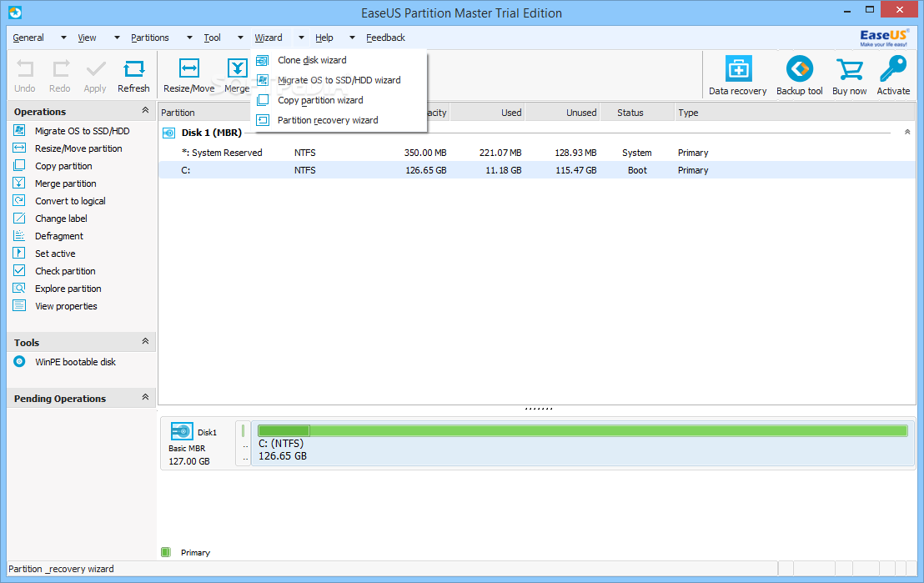This screenshot has width=924, height=583.
Task: Click the Convert to logical icon
Action: pos(19,200)
